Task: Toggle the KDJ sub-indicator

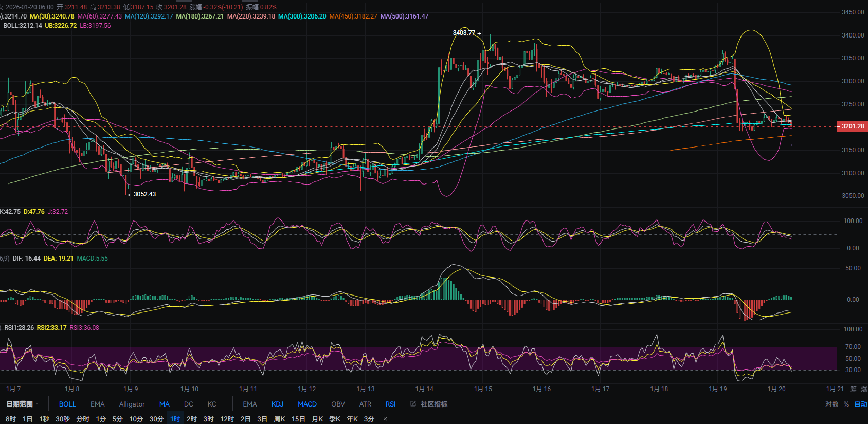Action: pos(277,404)
